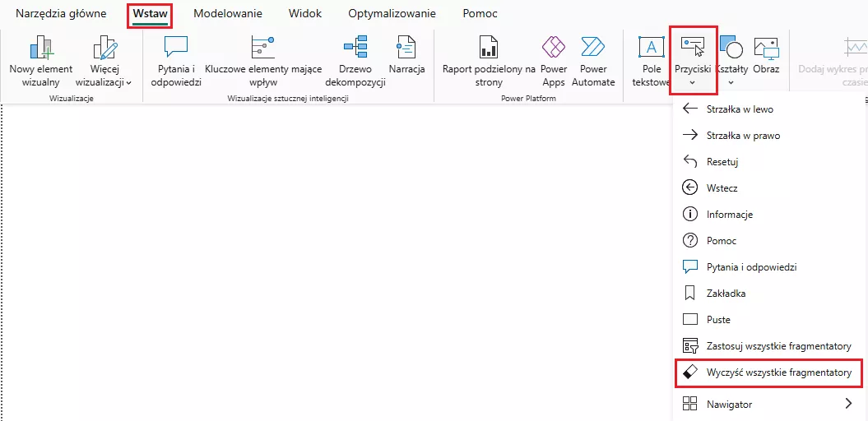868x421 pixels.
Task: Open Pytania i odpowiedzi visualization in ribbon
Action: (x=176, y=49)
